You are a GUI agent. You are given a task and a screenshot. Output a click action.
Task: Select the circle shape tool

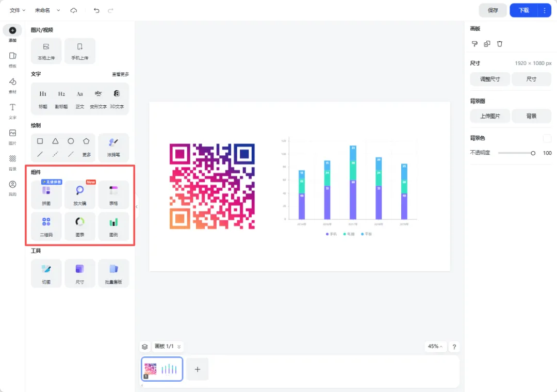point(71,141)
